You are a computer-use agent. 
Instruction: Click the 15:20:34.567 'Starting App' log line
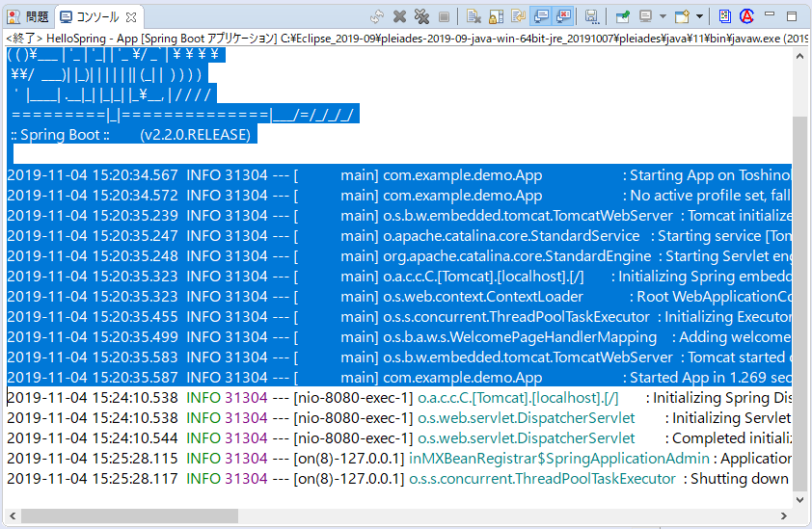pos(399,175)
